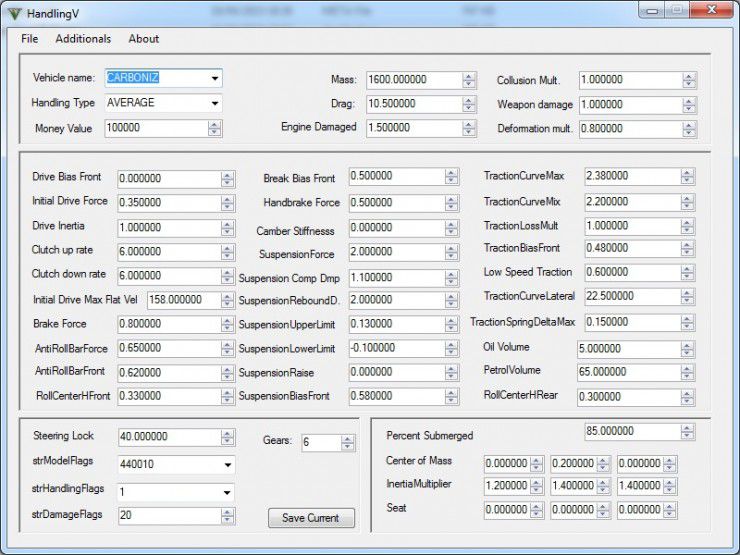Expand the Vehicle name dropdown
Viewport: 740px width, 555px height.
[x=214, y=78]
